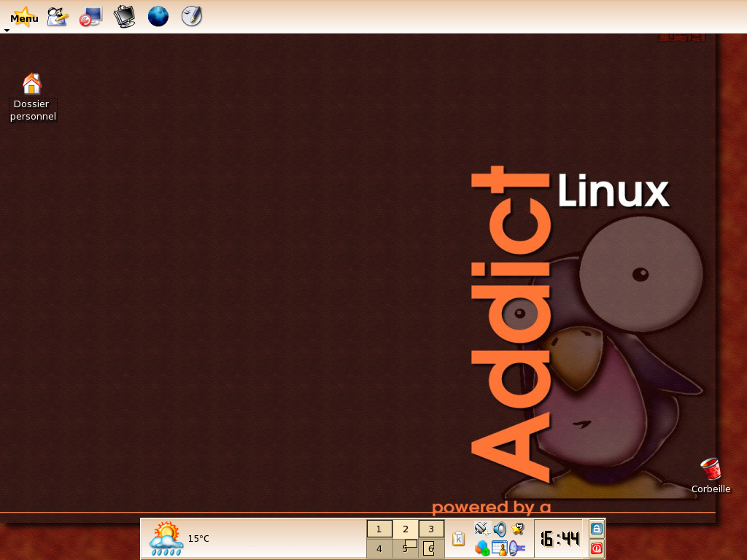Open the Dossier personnel home folder
The width and height of the screenshot is (747, 560).
pos(32,97)
